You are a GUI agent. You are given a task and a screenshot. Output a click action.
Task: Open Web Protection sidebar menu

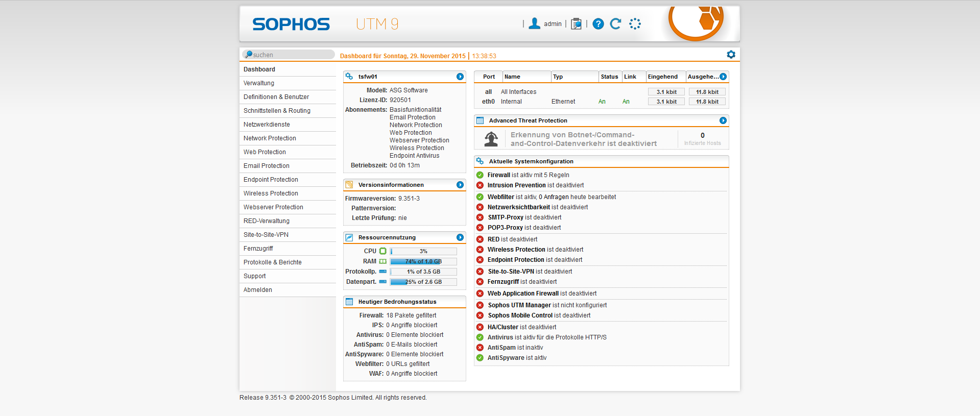click(288, 152)
